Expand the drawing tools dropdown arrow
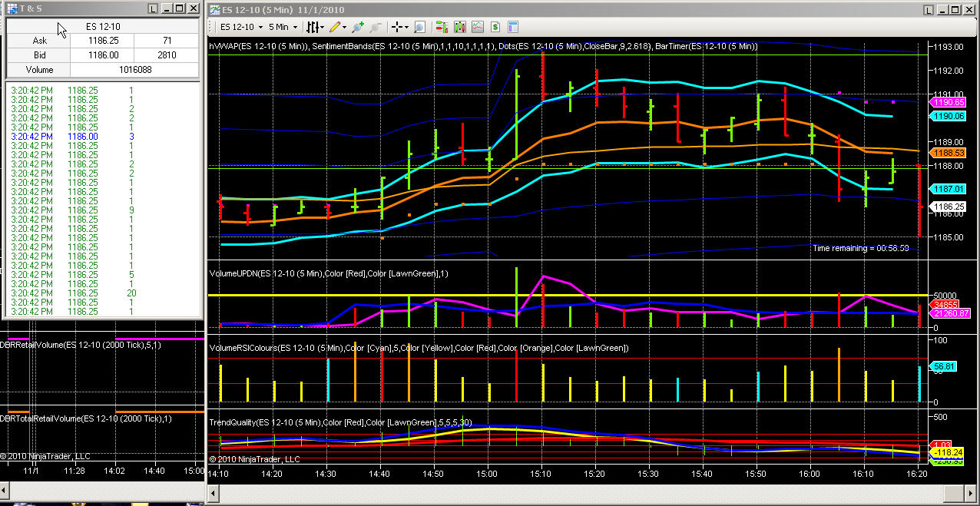 [x=344, y=27]
